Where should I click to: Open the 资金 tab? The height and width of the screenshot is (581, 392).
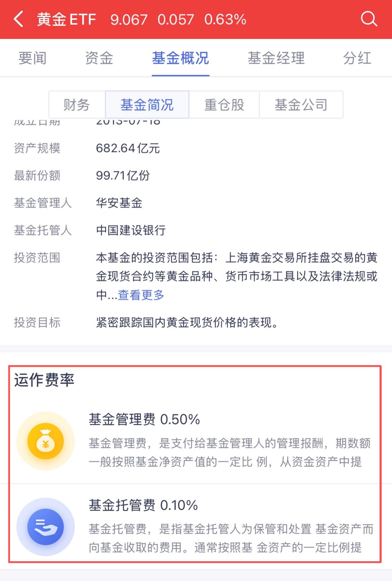coord(99,58)
